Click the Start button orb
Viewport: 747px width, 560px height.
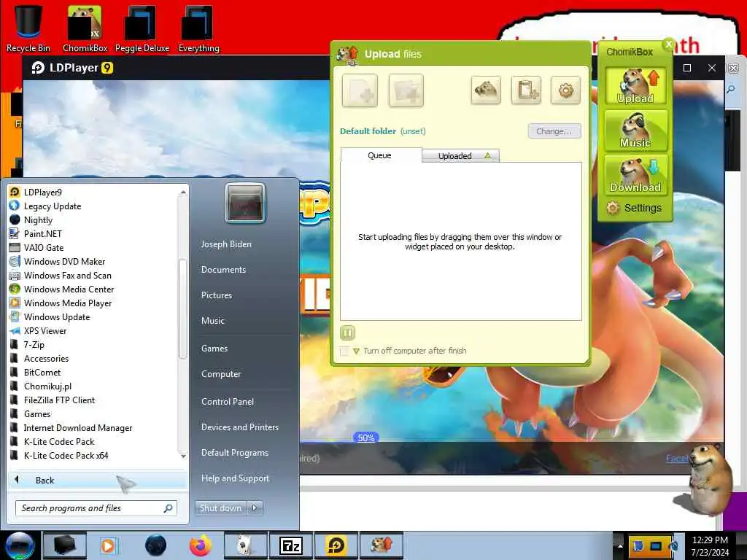(x=20, y=545)
